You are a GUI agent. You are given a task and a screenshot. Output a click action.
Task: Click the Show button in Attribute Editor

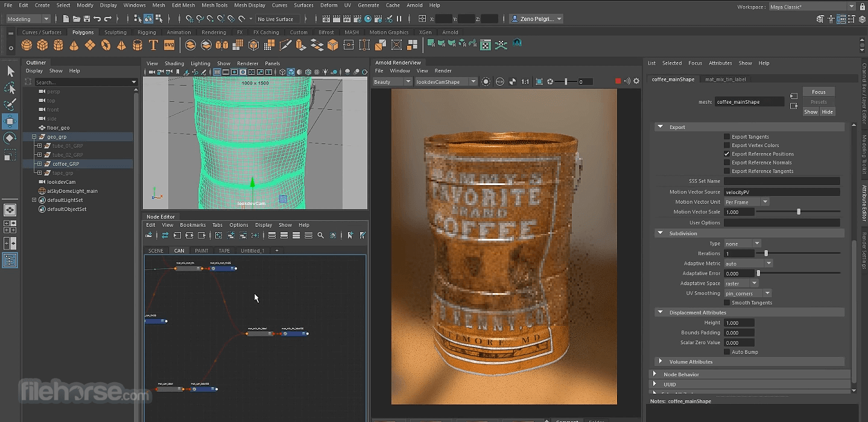[811, 112]
